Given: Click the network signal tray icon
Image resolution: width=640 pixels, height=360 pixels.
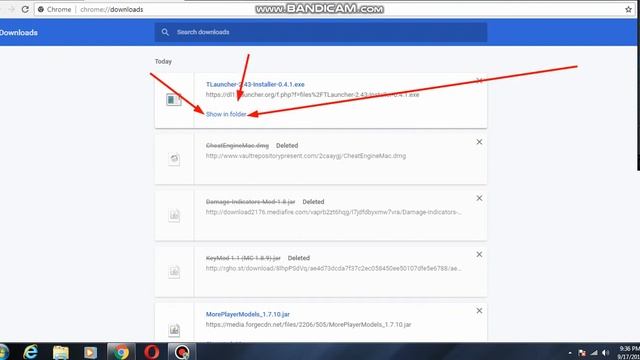Looking at the screenshot, I should 594,353.
